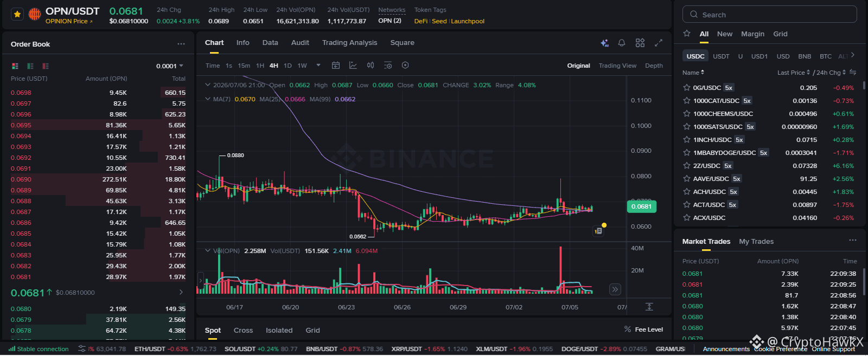The image size is (868, 356).
Task: Show sell orders only view
Action: point(46,66)
